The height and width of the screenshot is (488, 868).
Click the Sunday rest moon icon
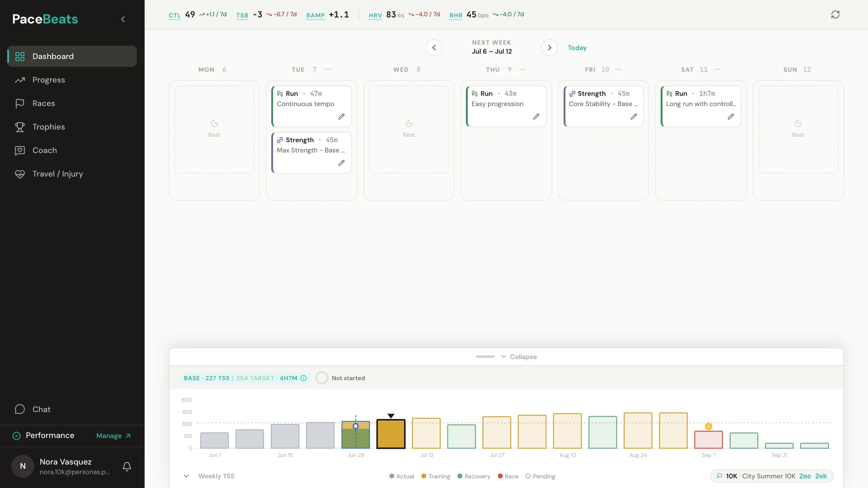(798, 124)
